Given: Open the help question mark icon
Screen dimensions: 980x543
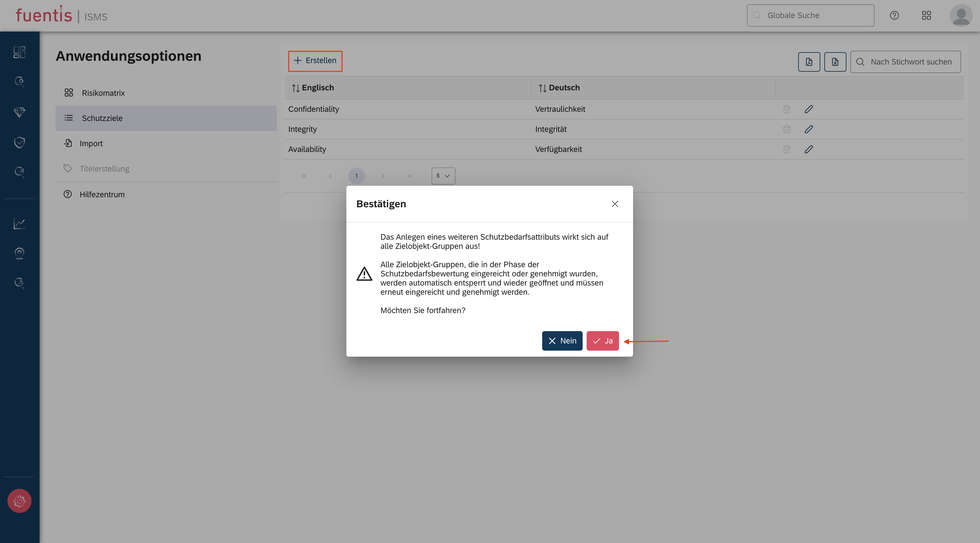Looking at the screenshot, I should click(894, 15).
